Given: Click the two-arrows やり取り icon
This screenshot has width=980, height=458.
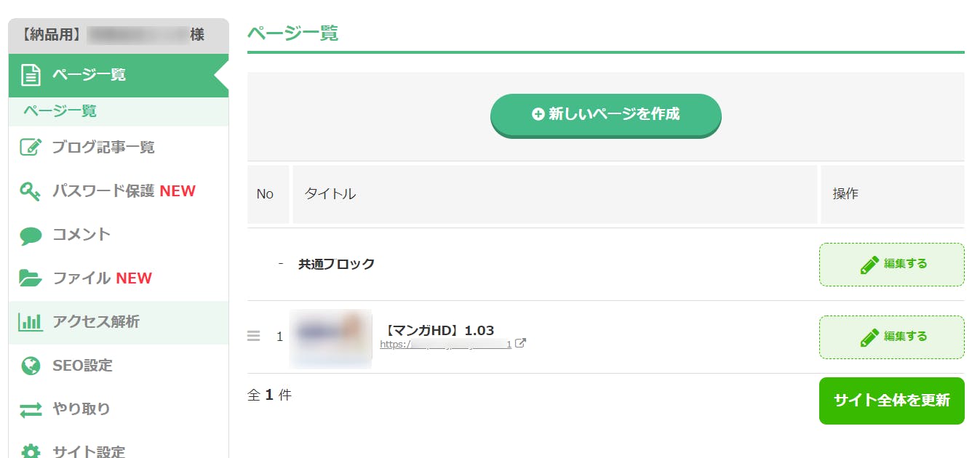Looking at the screenshot, I should pyautogui.click(x=31, y=409).
